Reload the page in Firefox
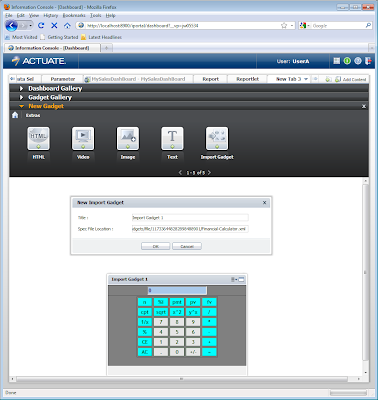 tap(41, 25)
